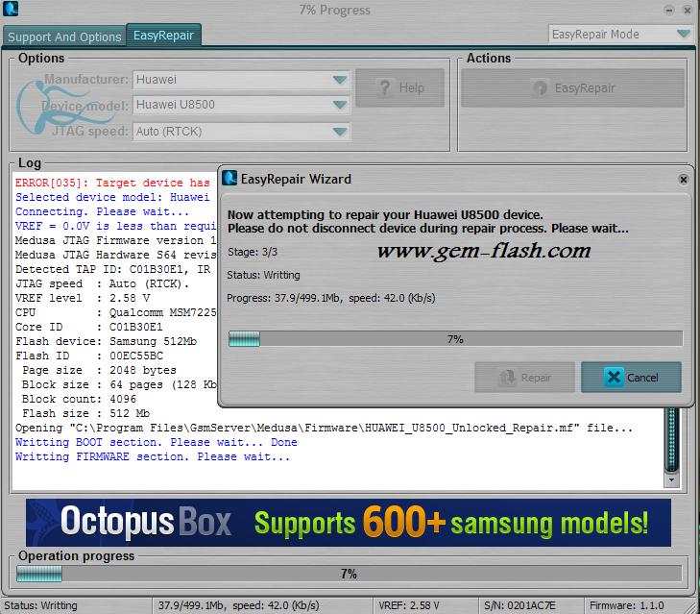Click the ERROR[035] log line
700x614 pixels.
112,183
